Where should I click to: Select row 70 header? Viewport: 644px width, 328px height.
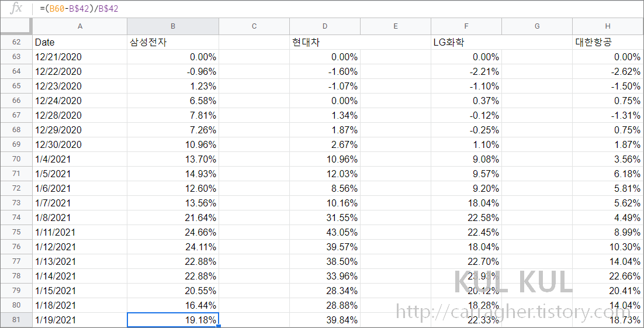tap(16, 159)
